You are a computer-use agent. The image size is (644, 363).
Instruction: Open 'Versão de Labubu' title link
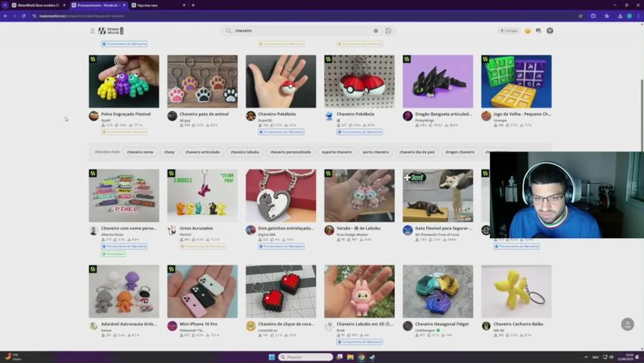click(358, 228)
